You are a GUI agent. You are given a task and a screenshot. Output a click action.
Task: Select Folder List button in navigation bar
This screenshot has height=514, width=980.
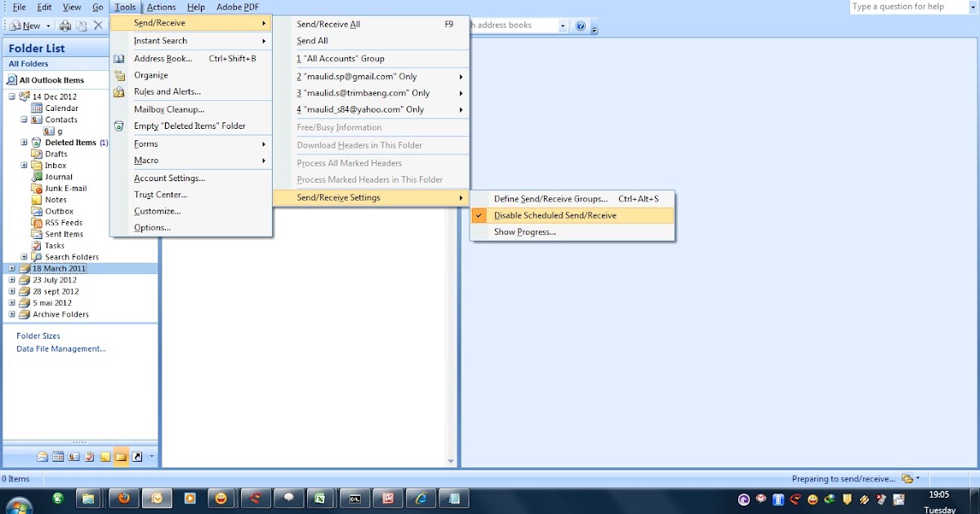[x=121, y=457]
